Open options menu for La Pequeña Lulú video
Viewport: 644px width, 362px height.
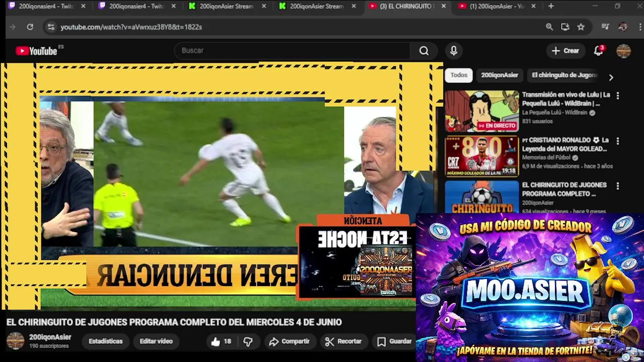pyautogui.click(x=618, y=96)
